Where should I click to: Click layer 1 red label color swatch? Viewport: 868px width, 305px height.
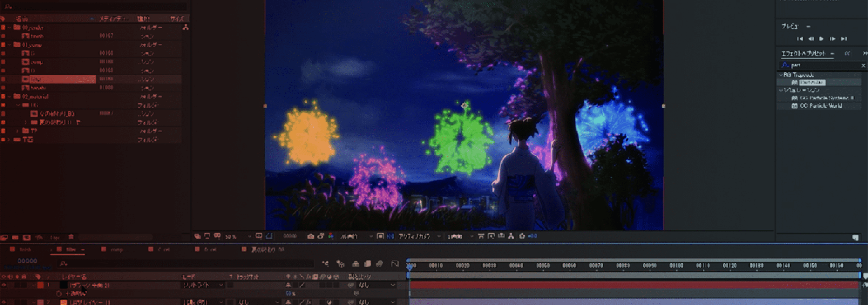[x=40, y=285]
